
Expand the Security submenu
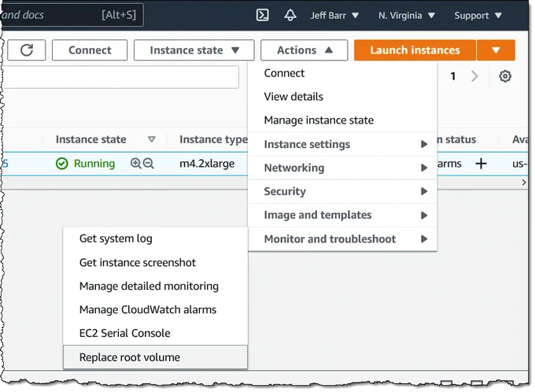coord(342,191)
